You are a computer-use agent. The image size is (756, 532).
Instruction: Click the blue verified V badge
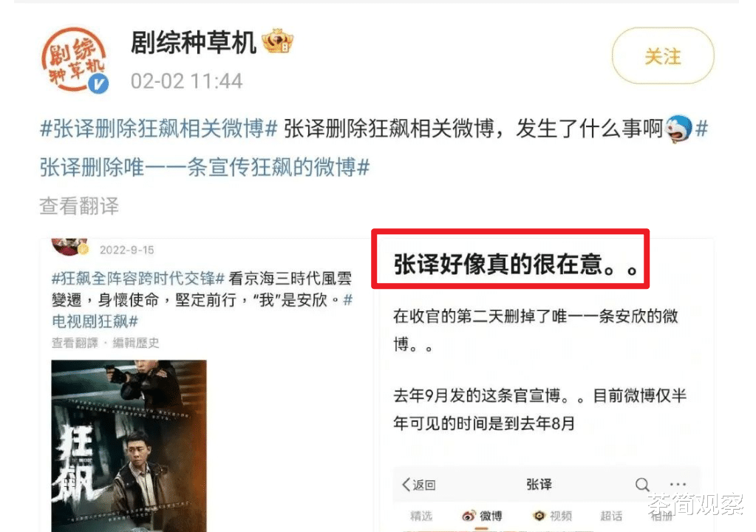99,83
